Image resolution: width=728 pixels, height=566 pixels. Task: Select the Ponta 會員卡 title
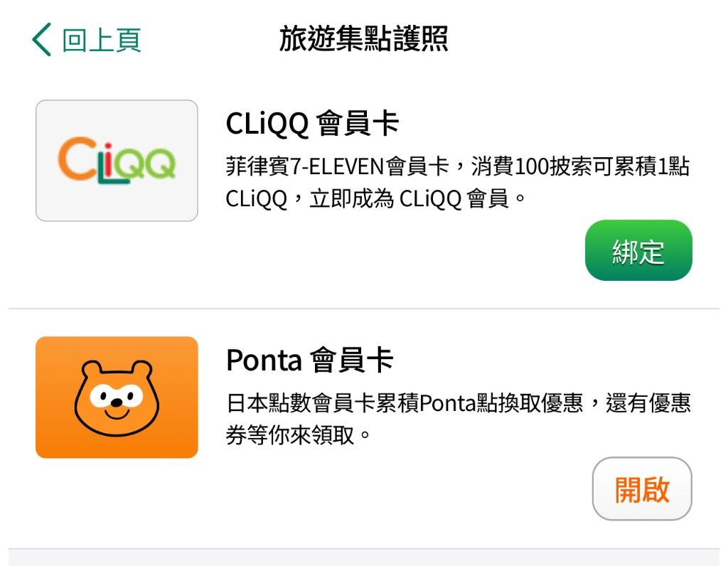point(310,360)
